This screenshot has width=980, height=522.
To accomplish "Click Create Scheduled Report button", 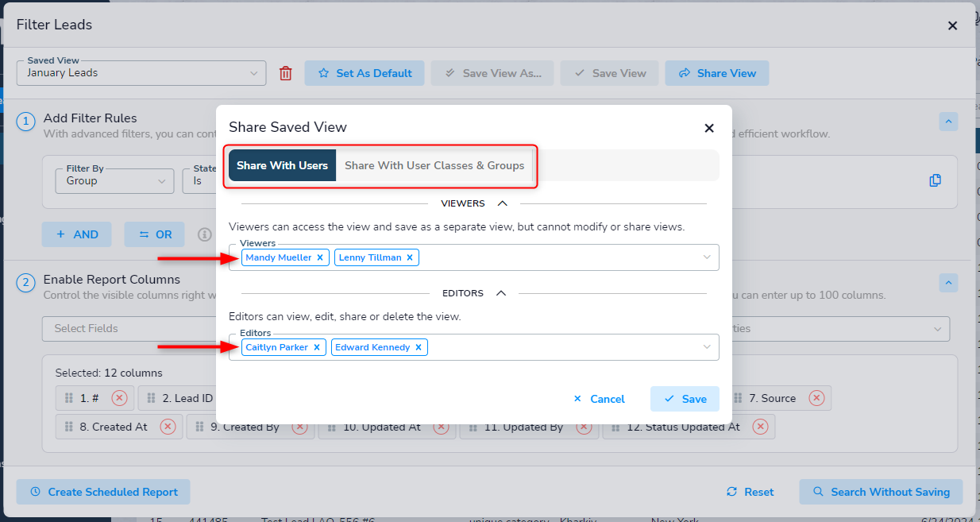I will pyautogui.click(x=103, y=492).
